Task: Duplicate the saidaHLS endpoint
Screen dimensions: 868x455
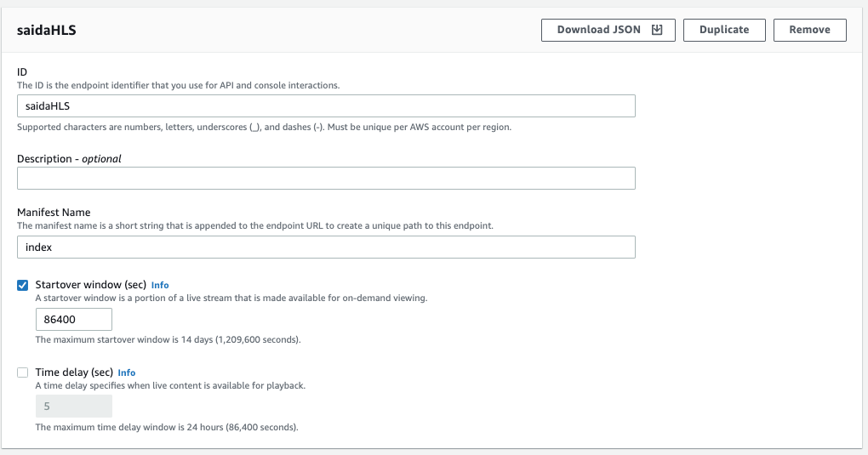Action: coord(724,30)
